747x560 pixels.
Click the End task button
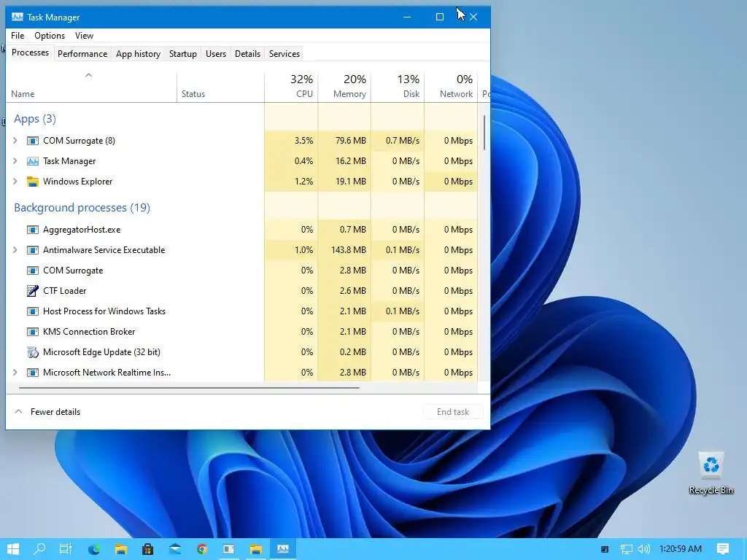tap(453, 412)
